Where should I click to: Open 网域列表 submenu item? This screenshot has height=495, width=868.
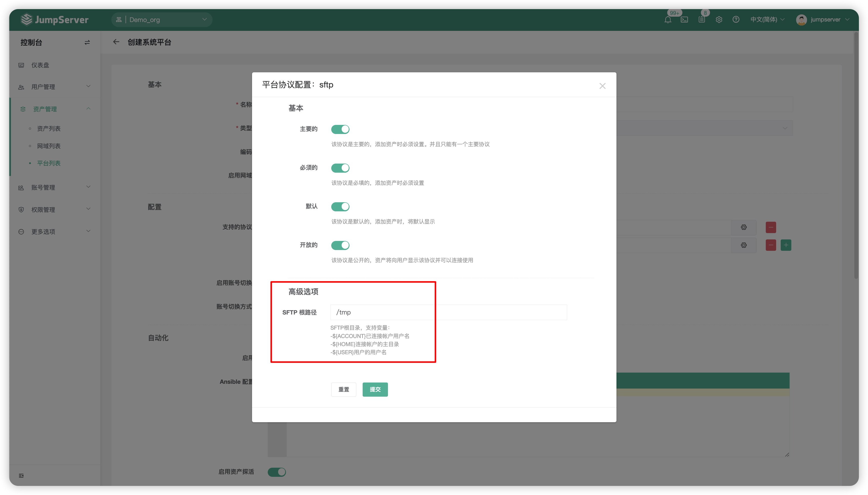pos(49,146)
